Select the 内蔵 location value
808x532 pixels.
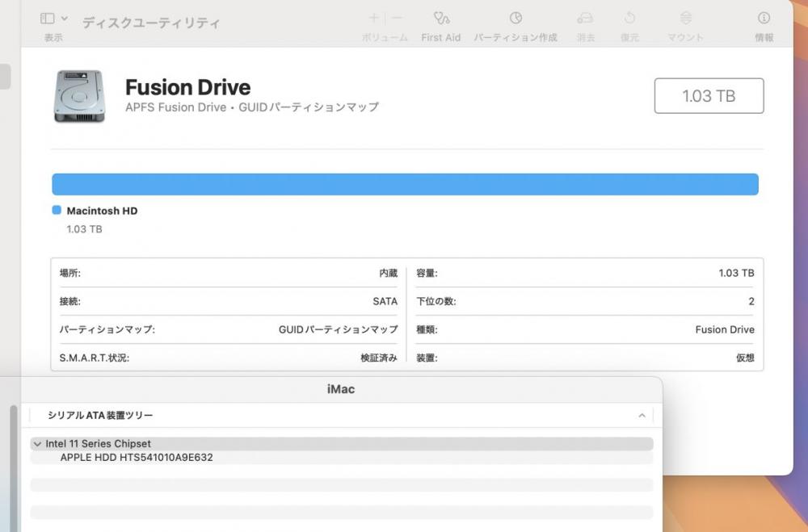coord(388,273)
